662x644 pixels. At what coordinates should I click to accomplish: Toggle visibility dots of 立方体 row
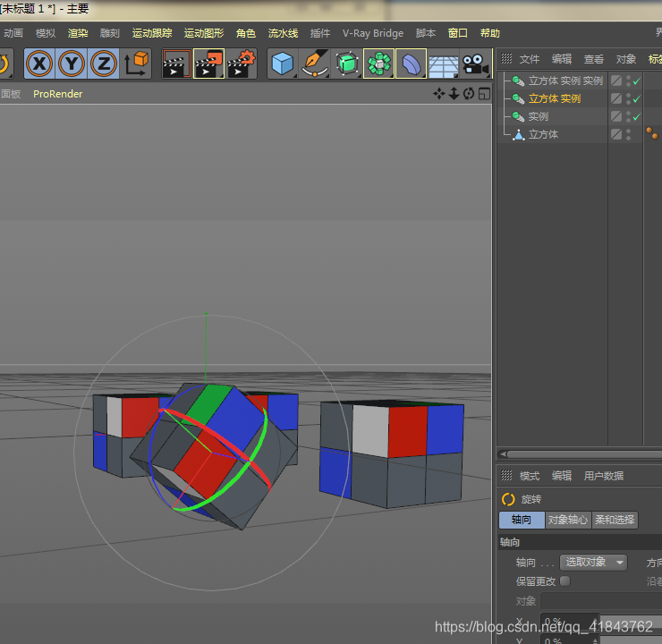629,135
